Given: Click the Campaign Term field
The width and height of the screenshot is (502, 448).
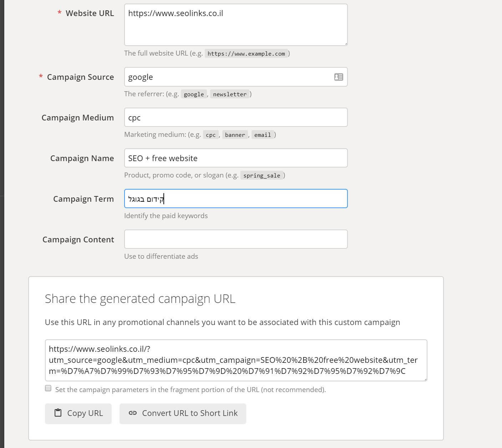Looking at the screenshot, I should pos(236,199).
